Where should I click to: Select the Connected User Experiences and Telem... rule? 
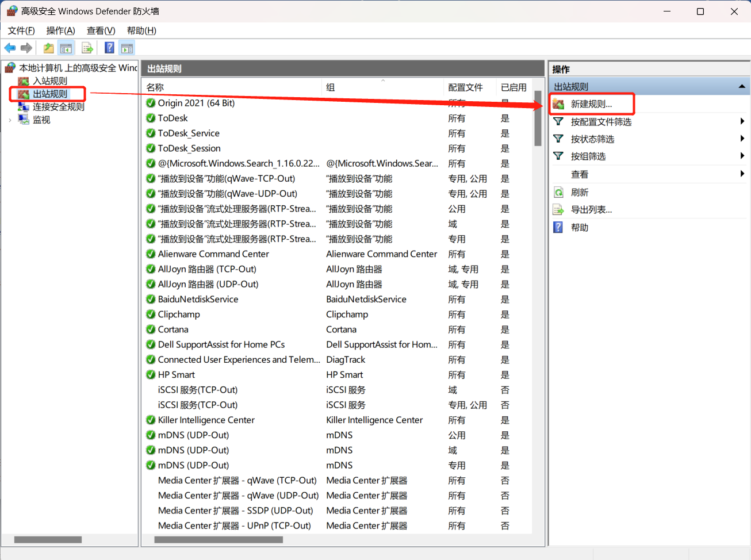239,359
